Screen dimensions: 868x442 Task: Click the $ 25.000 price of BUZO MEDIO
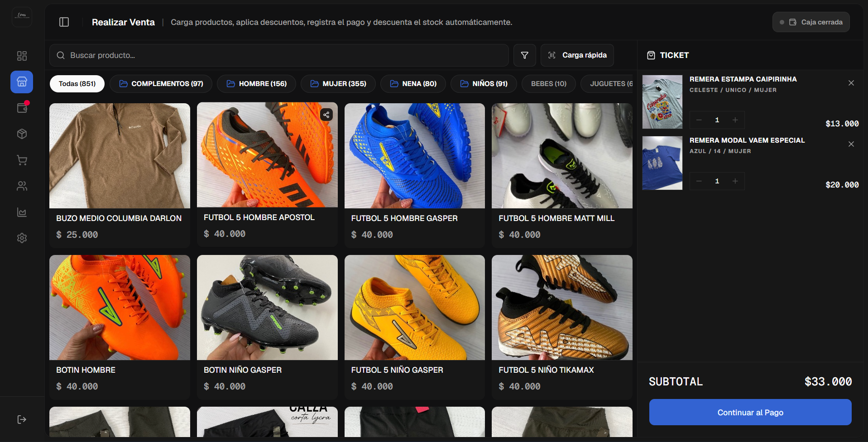pyautogui.click(x=77, y=235)
